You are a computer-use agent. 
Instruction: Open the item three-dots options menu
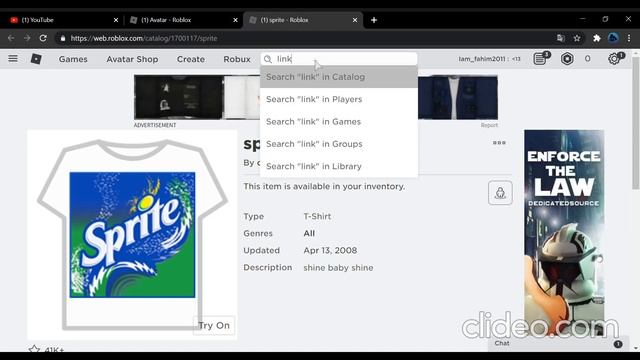(499, 142)
